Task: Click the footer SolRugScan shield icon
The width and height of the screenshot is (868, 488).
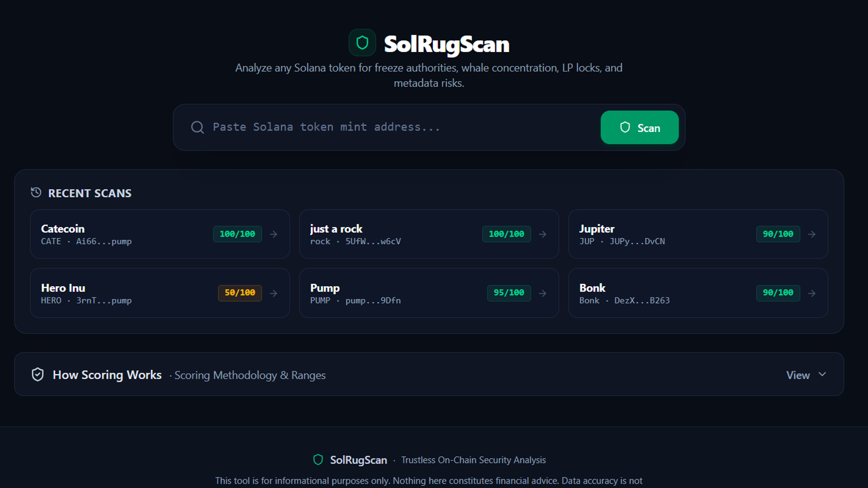Action: click(x=318, y=460)
